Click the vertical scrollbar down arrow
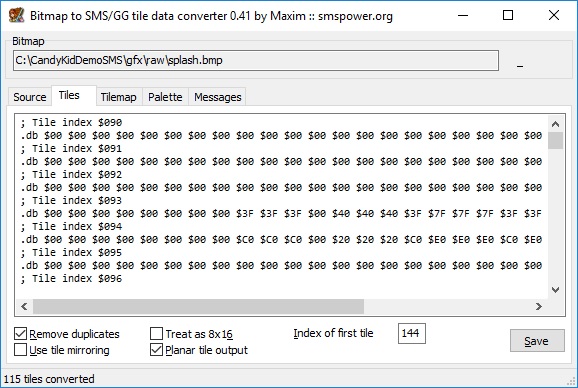This screenshot has height=388, width=578. (556, 290)
